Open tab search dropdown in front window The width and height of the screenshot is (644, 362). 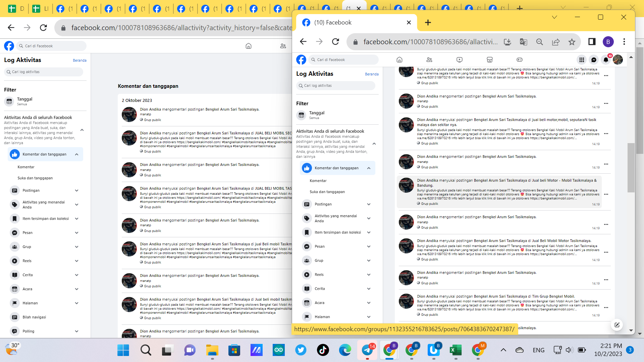tap(554, 17)
